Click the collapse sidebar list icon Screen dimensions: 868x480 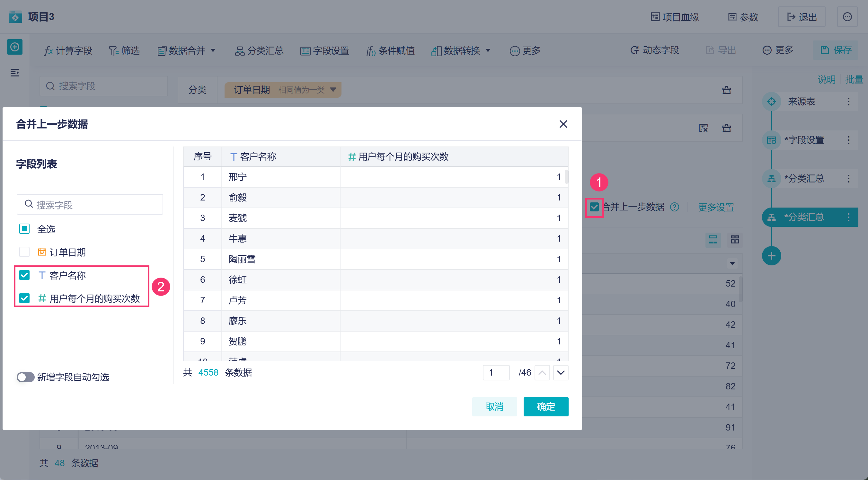(x=14, y=73)
